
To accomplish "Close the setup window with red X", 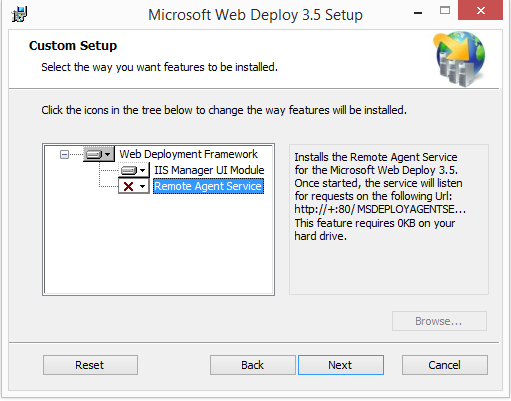I will (480, 10).
